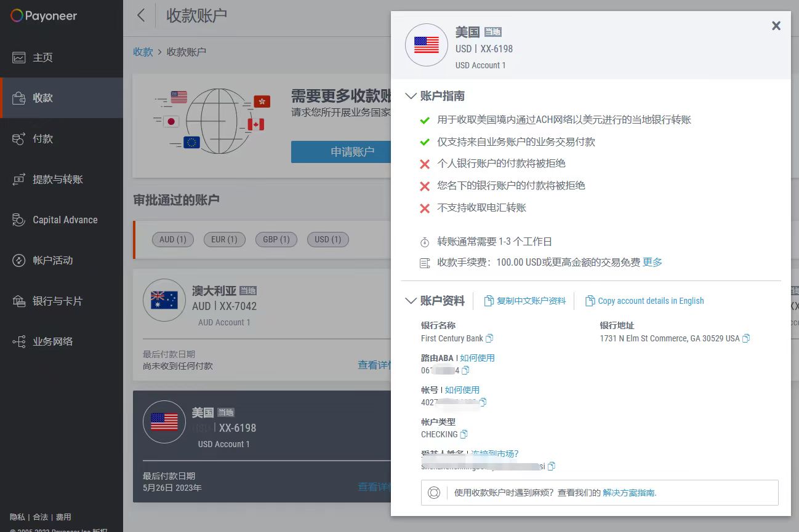Click the 主页 chart icon
The height and width of the screenshot is (532, 799).
pyautogui.click(x=19, y=57)
